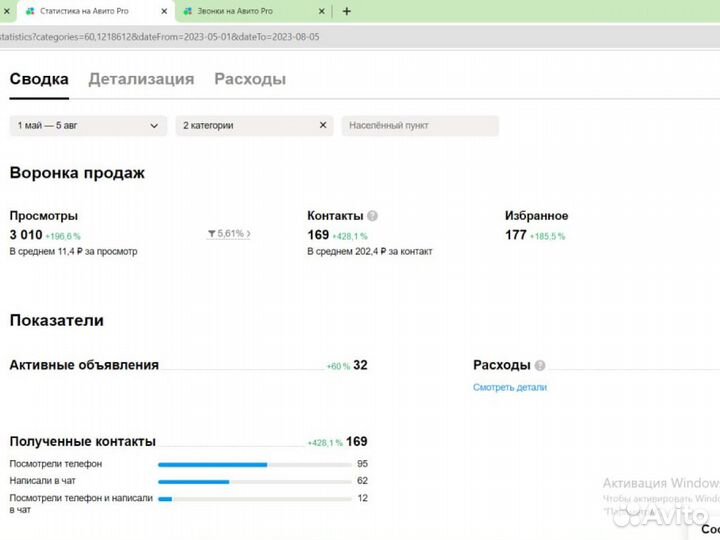Open the date range dropdown 1 май — 5 авг
The height and width of the screenshot is (540, 720).
coord(88,125)
